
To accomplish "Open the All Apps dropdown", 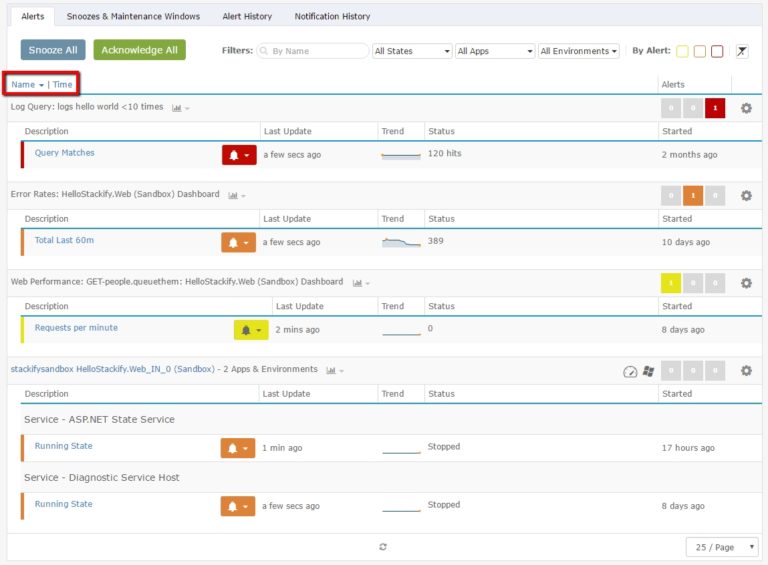I will tap(495, 51).
